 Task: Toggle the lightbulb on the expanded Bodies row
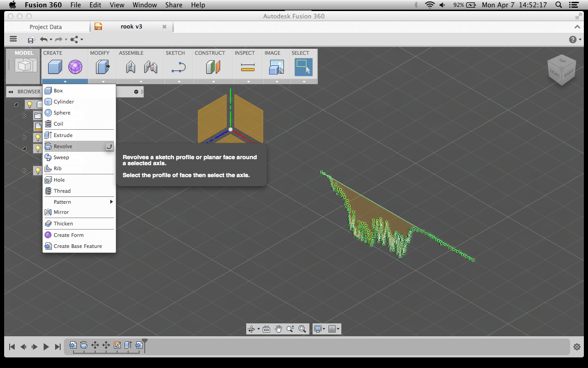click(38, 149)
